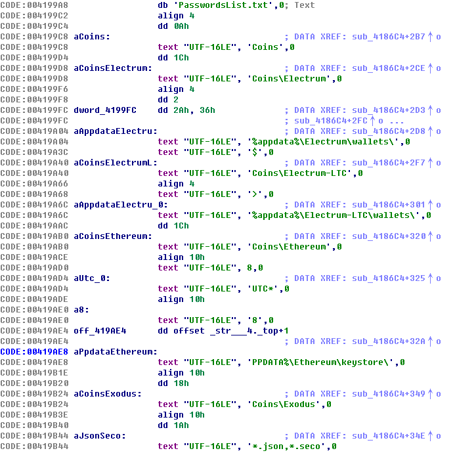Click the dword_4199FC label

(x=105, y=110)
